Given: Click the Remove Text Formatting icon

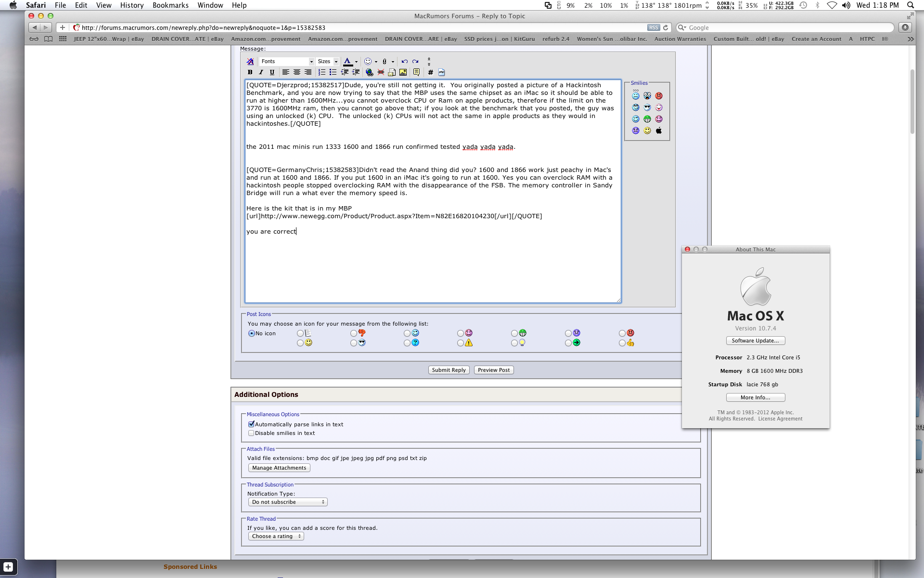Looking at the screenshot, I should pyautogui.click(x=250, y=62).
